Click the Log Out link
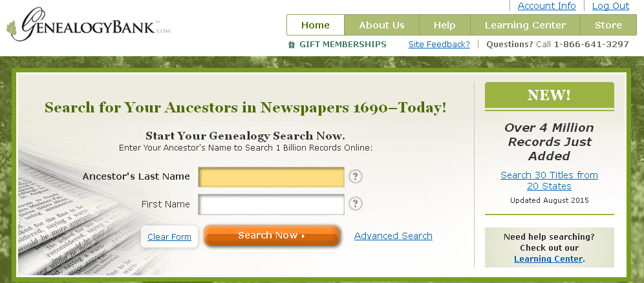644x283 pixels. pyautogui.click(x=610, y=6)
